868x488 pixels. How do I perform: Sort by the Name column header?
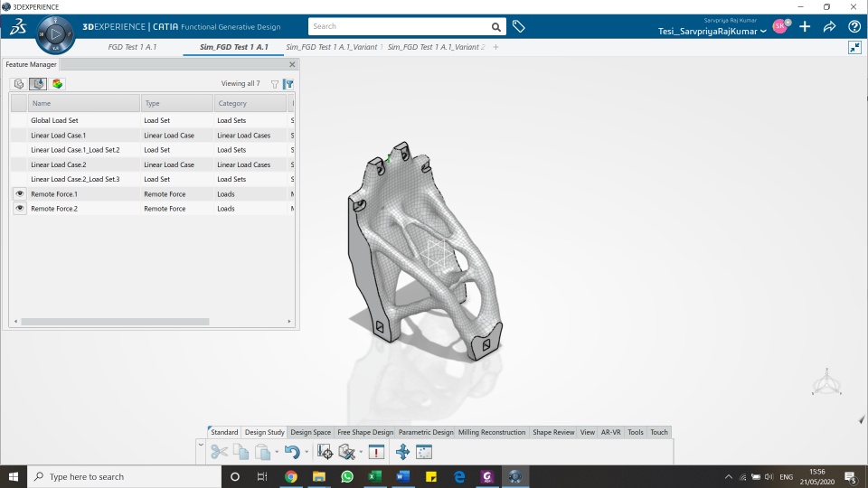[83, 103]
